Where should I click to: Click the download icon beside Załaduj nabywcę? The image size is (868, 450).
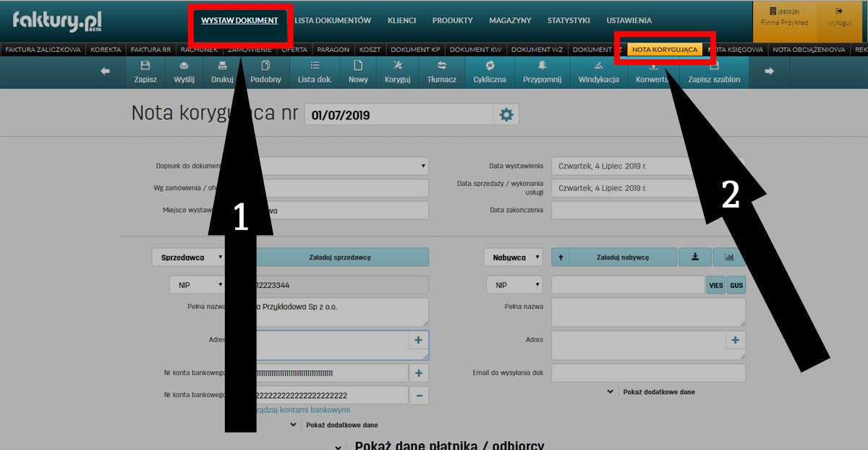tap(695, 257)
